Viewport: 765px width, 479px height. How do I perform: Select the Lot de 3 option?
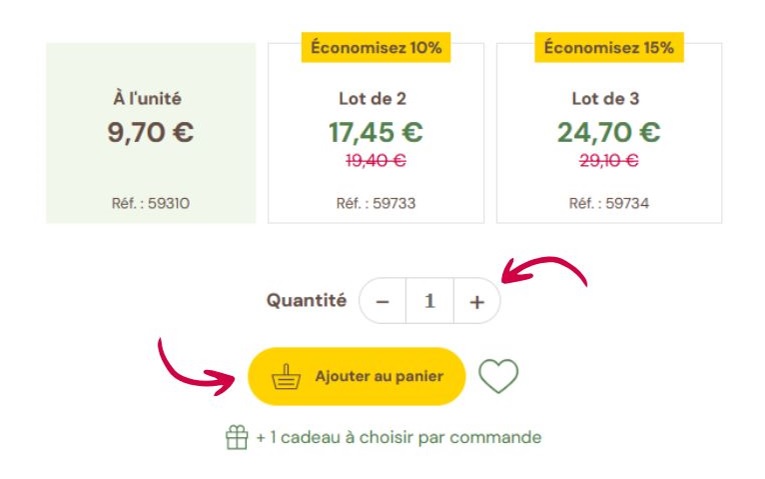point(609,133)
